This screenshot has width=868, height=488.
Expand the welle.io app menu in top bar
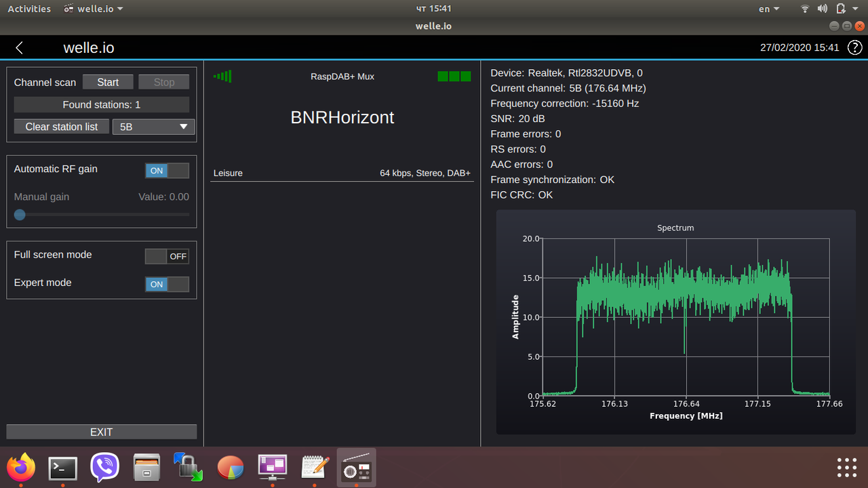(94, 9)
